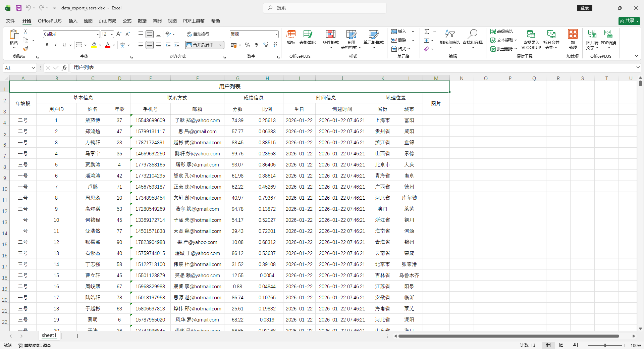Screen dimensions: 644x349
Task: Toggle bold formatting
Action: click(47, 45)
